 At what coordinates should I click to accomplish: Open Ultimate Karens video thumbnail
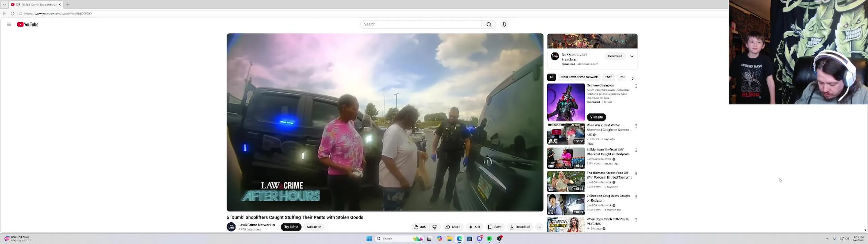[x=566, y=181]
